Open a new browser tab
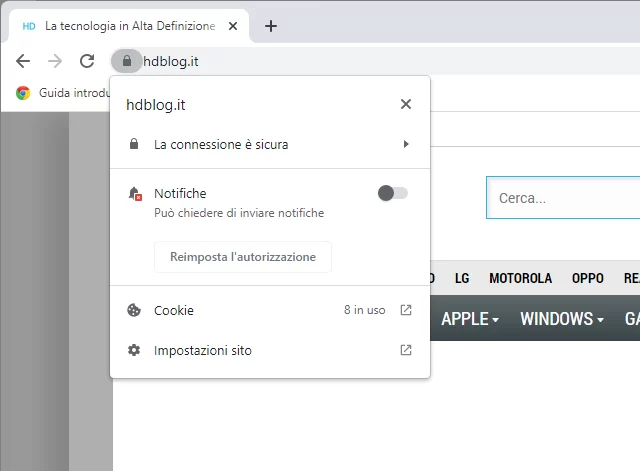 [x=270, y=26]
